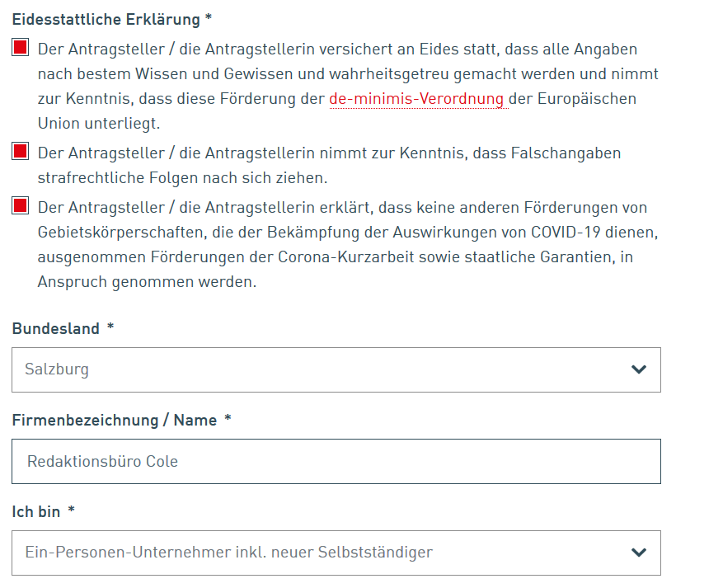Viewport: 723px width, 588px height.
Task: Toggle the checkbox for truthful declaration statement
Action: pyautogui.click(x=21, y=47)
